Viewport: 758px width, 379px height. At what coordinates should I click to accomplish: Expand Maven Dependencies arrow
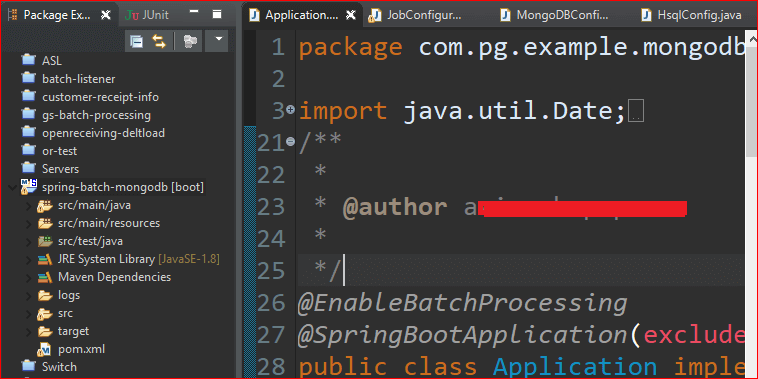click(x=29, y=277)
